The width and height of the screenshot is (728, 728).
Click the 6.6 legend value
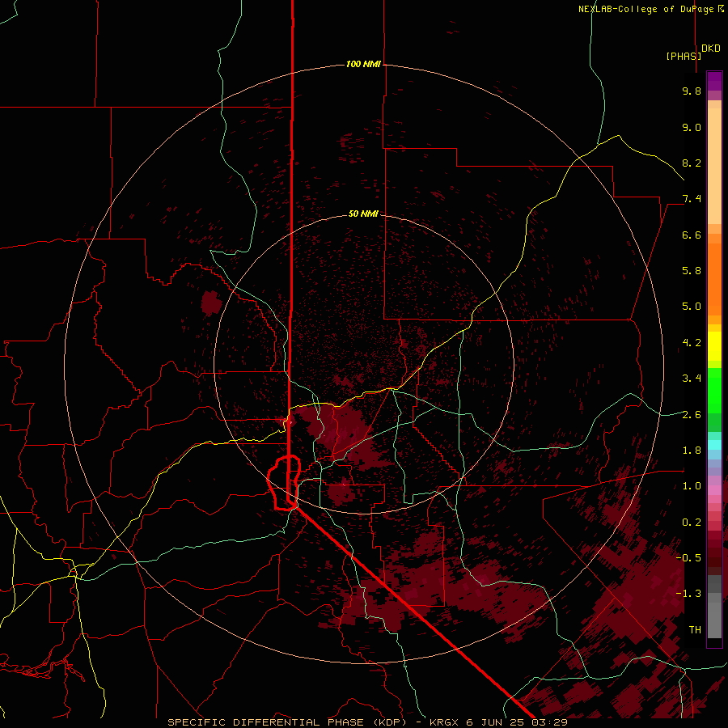(x=692, y=235)
